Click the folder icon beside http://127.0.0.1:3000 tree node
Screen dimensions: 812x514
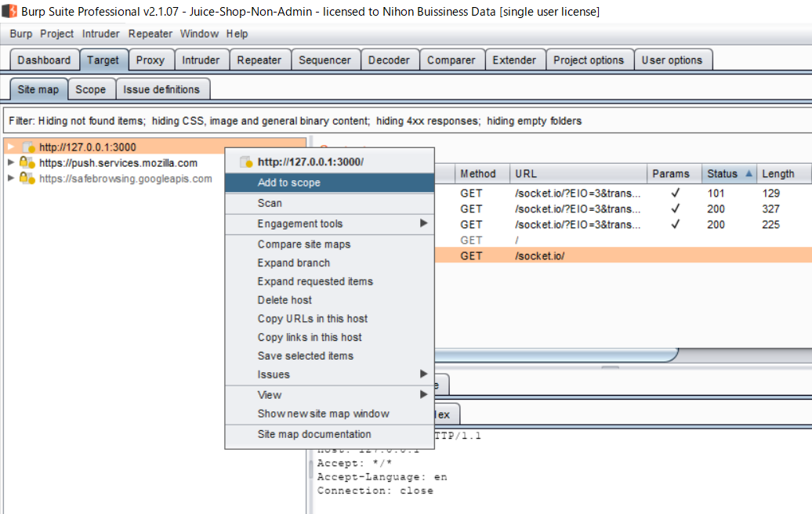click(29, 147)
